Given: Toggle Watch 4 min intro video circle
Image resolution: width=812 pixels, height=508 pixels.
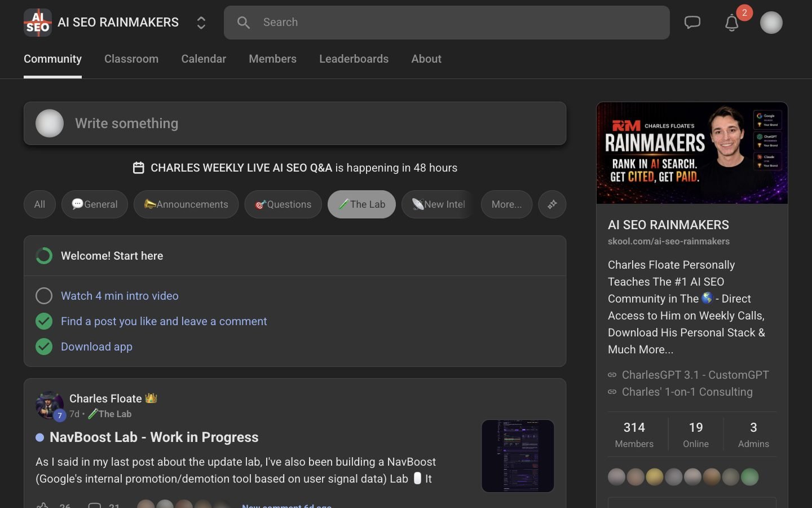Looking at the screenshot, I should coord(44,296).
